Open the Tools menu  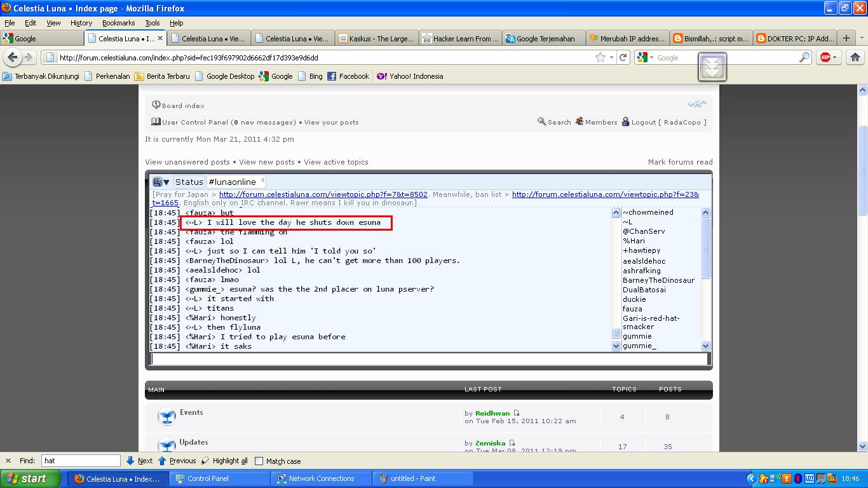point(153,23)
